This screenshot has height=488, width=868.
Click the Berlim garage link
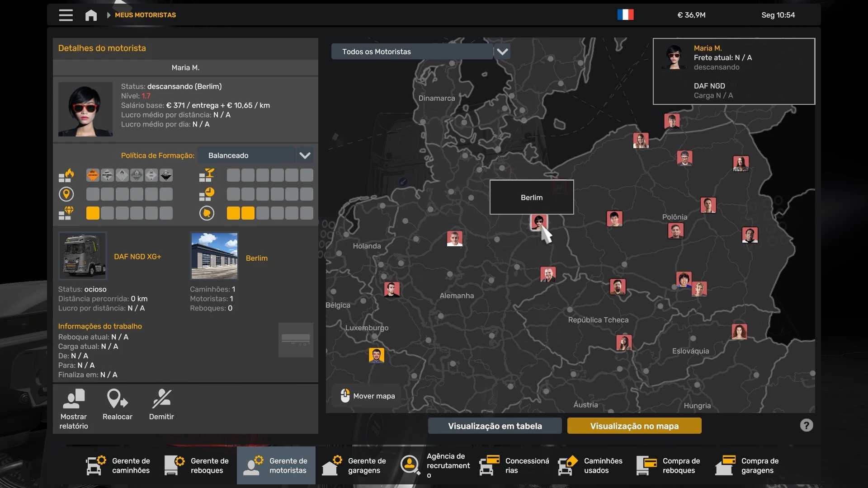point(256,258)
